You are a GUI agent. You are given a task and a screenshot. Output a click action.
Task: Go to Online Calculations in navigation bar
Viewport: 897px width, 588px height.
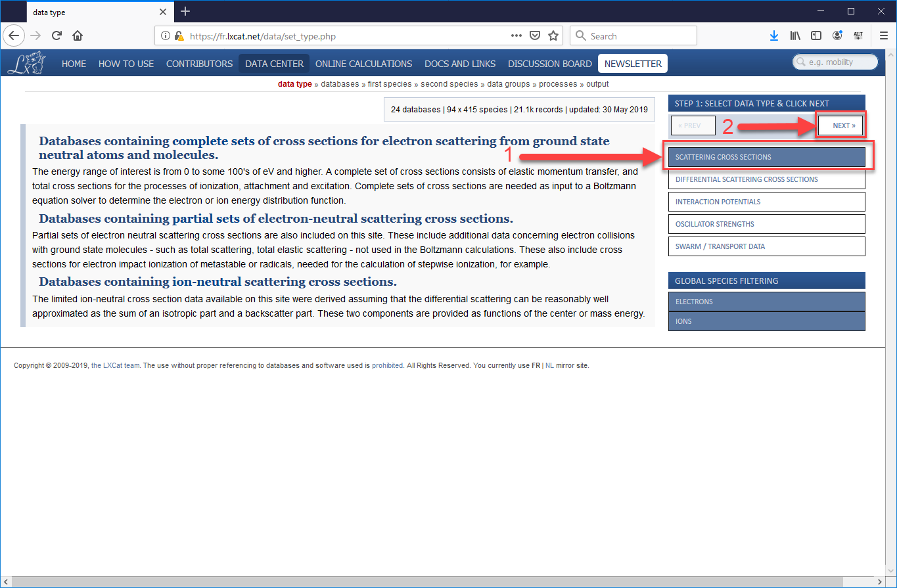click(x=363, y=64)
